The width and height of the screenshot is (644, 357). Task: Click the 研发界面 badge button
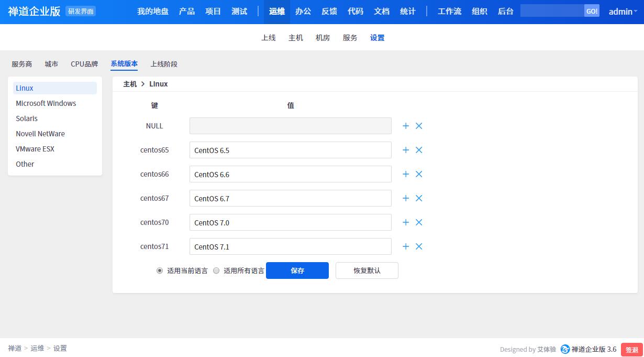click(x=81, y=11)
